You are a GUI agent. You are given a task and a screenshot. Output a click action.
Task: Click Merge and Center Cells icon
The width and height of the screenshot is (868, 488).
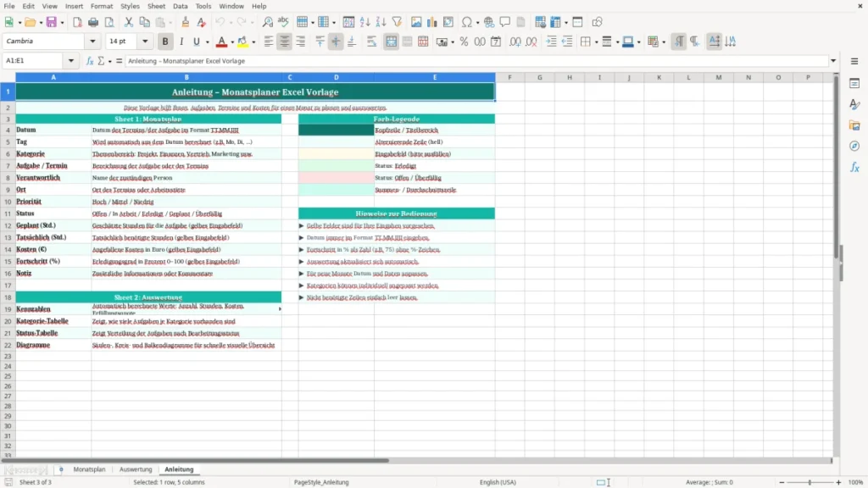click(x=392, y=42)
